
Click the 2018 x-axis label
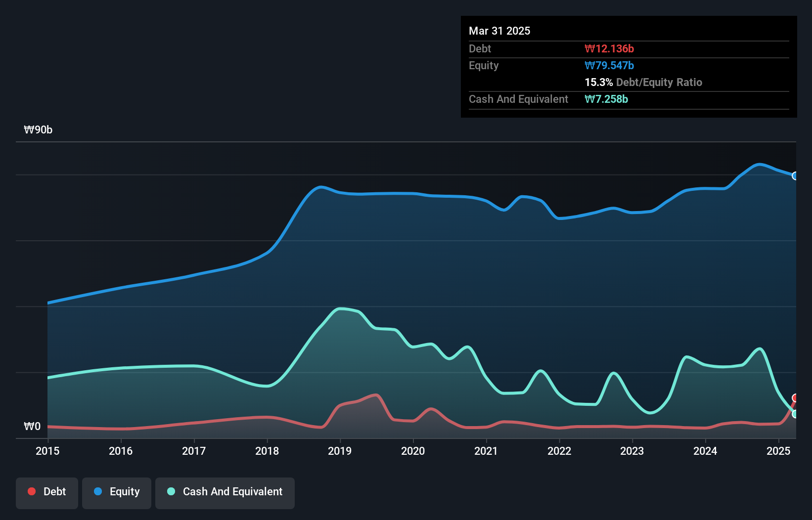267,451
